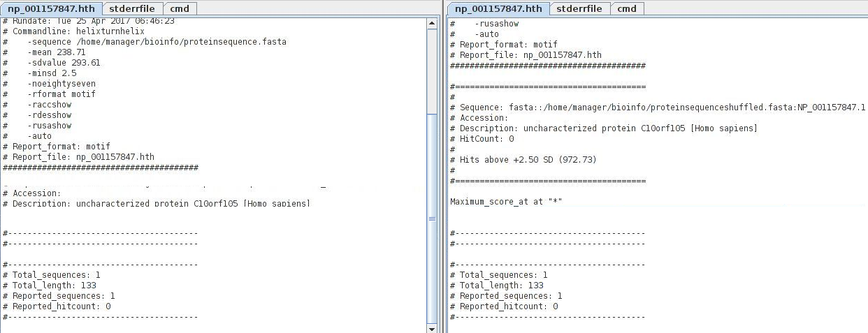The height and width of the screenshot is (333, 868).
Task: Click '-auto' in the left pane
Action: [x=40, y=136]
